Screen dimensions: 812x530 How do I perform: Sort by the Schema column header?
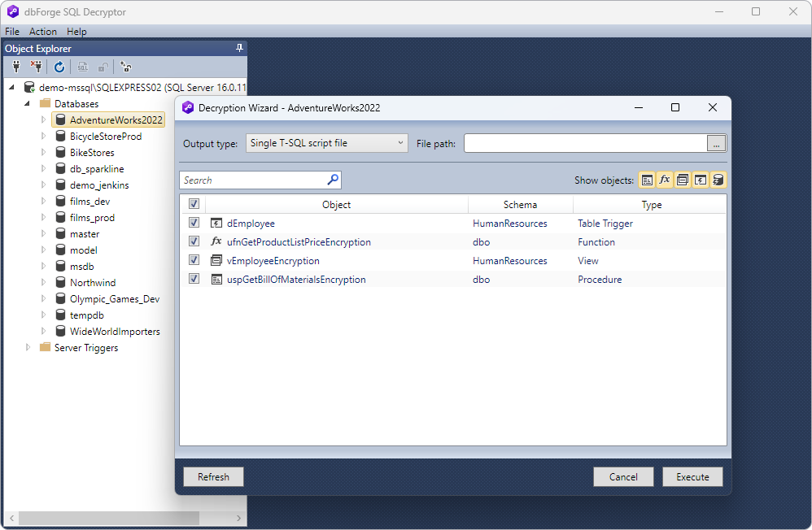click(521, 205)
